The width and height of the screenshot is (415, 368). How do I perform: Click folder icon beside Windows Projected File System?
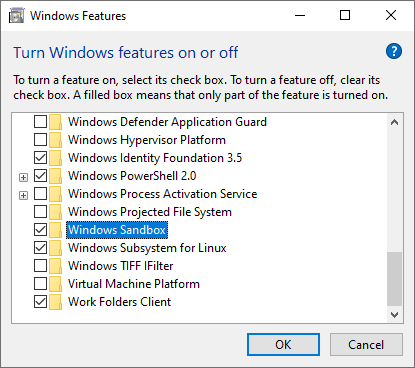coord(55,212)
